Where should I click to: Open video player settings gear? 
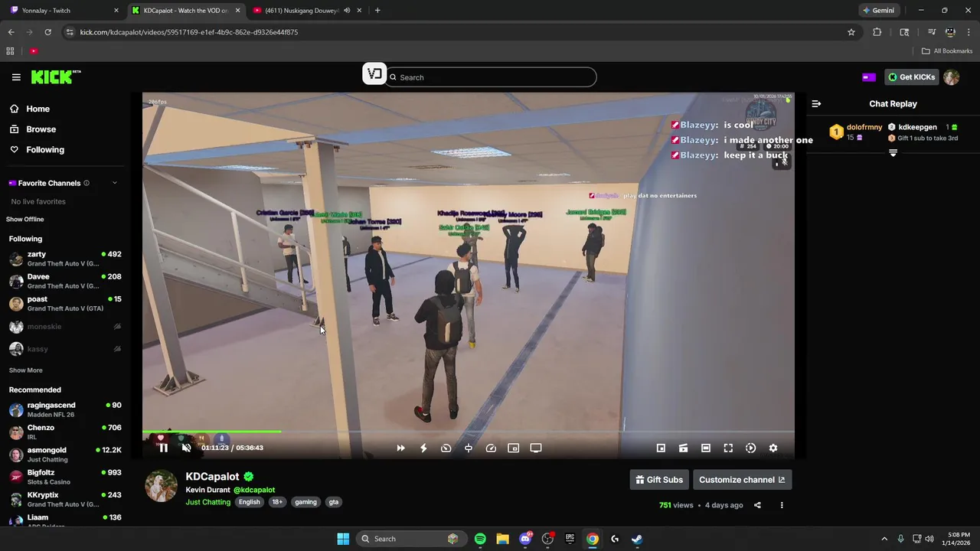tap(773, 448)
